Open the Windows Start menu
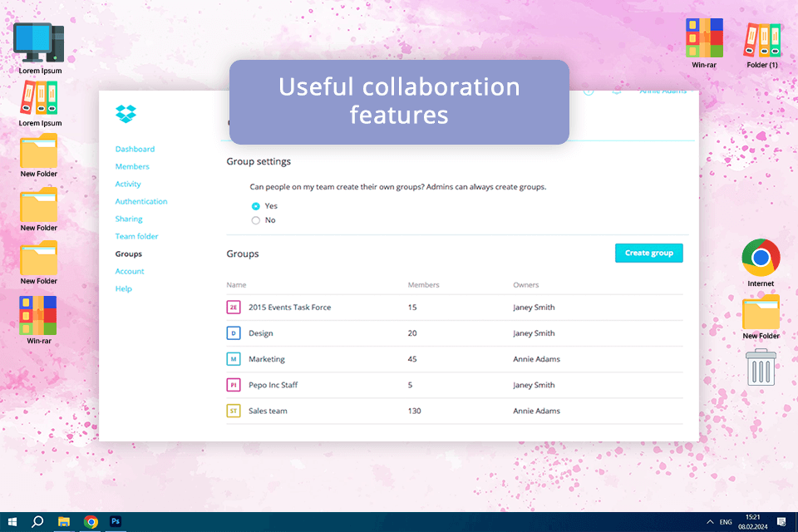 click(x=12, y=522)
